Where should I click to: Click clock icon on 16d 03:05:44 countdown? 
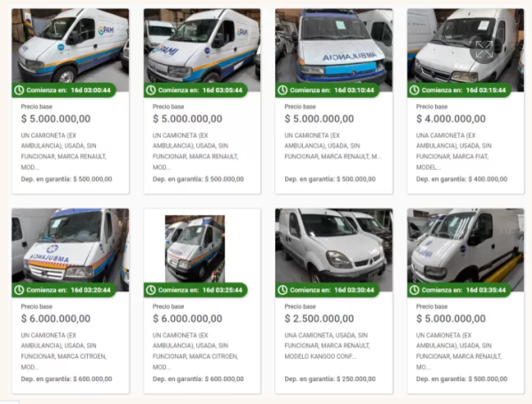151,91
